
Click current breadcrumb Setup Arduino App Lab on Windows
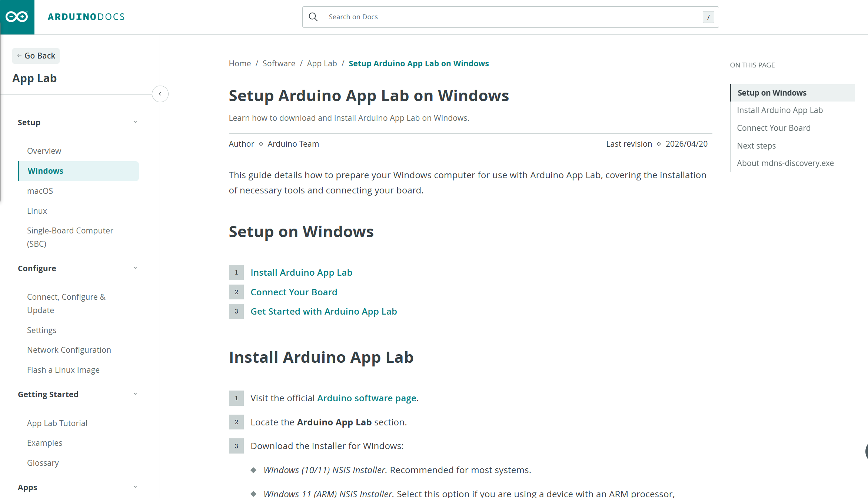pyautogui.click(x=419, y=63)
